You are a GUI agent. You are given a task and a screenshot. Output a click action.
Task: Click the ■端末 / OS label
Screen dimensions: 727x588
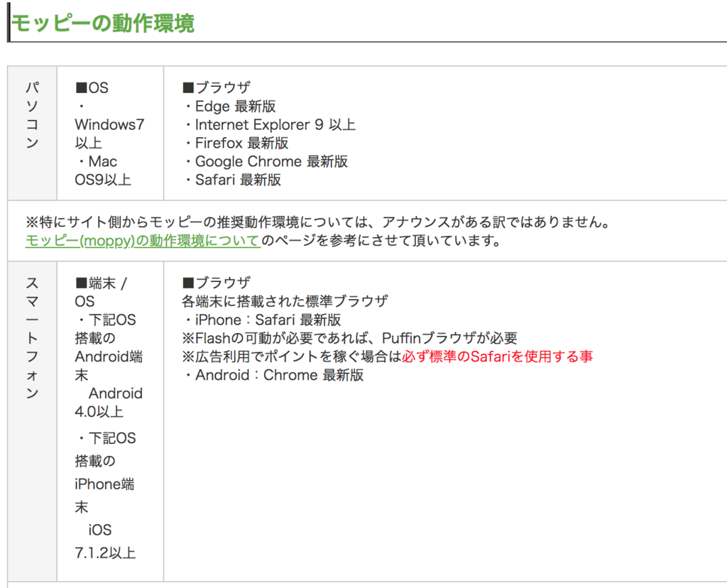[101, 292]
